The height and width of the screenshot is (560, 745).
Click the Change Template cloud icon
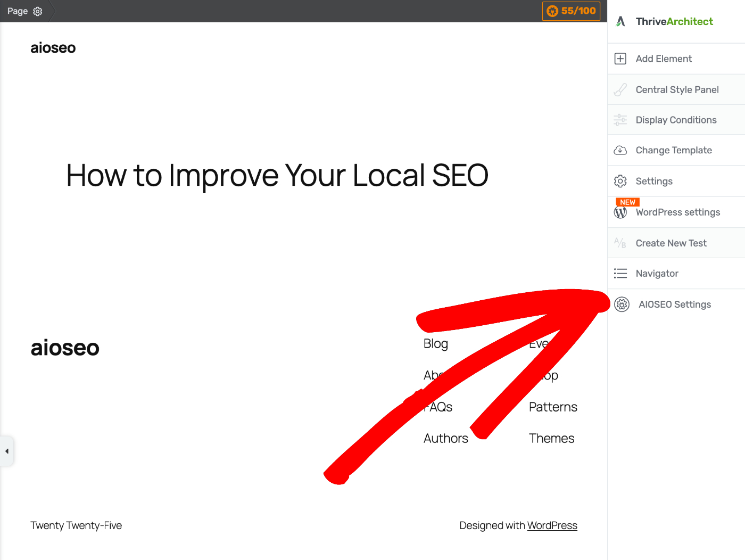click(x=620, y=150)
